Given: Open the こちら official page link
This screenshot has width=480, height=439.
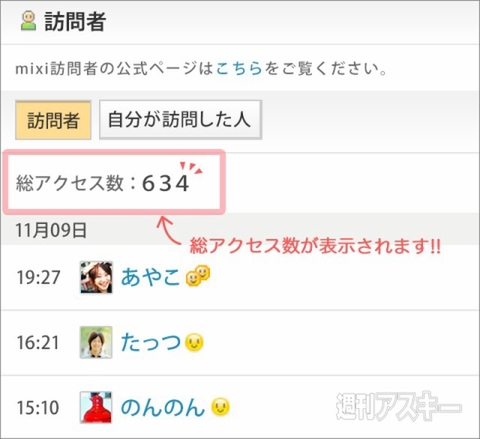Looking at the screenshot, I should pyautogui.click(x=239, y=68).
